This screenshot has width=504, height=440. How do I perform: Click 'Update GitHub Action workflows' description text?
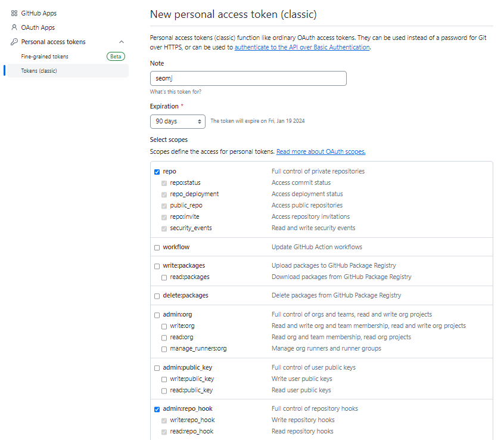click(316, 247)
